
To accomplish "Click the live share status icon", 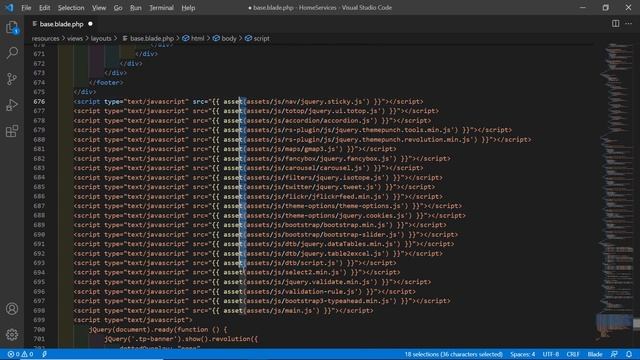I will pyautogui.click(x=44, y=354).
